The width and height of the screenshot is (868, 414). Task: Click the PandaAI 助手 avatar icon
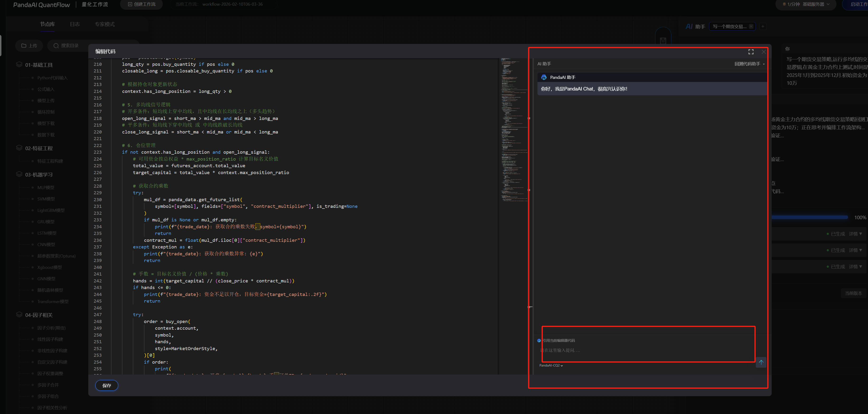click(x=544, y=77)
